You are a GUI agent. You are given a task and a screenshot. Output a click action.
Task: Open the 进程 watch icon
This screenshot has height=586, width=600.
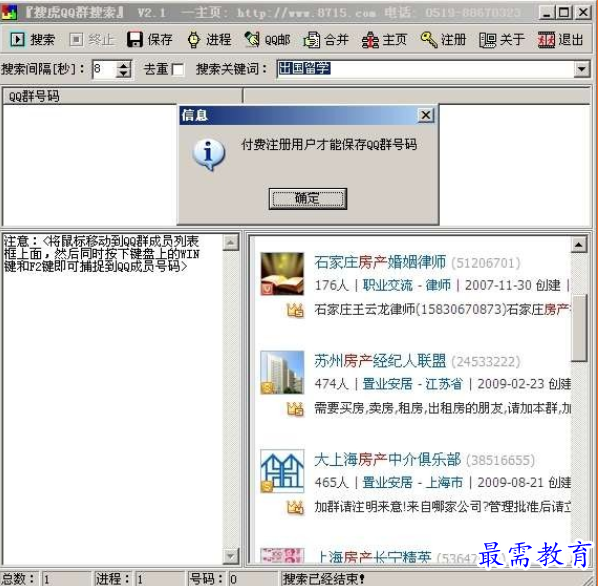point(194,39)
